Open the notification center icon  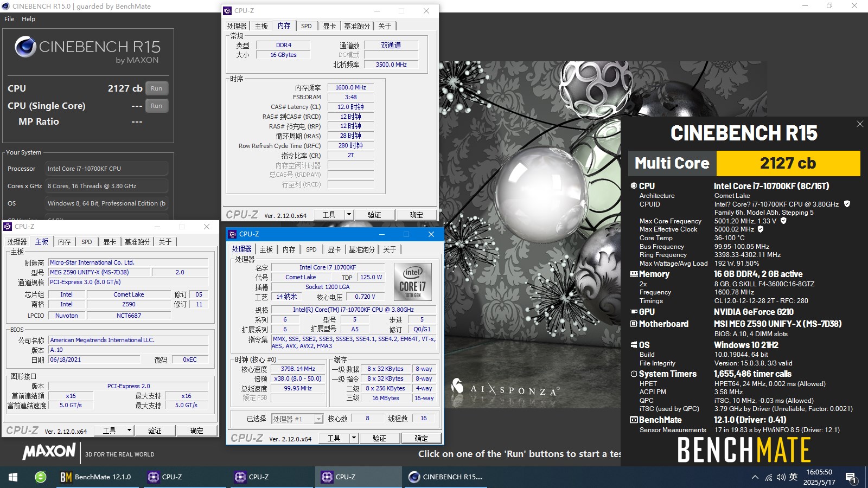[x=851, y=478]
